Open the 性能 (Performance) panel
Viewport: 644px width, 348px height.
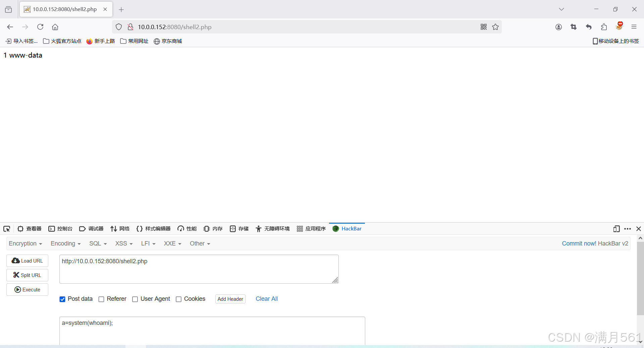187,229
